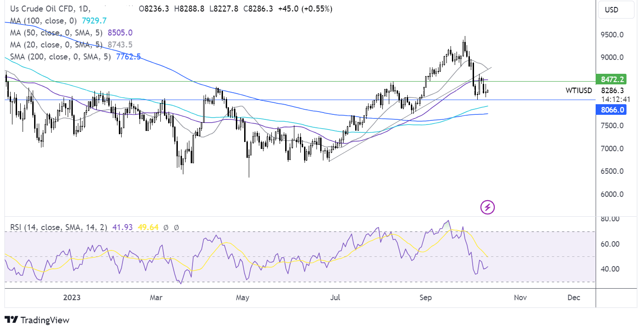644x332 pixels.
Task: Click the 2023 label on time axis
Action: 71,298
